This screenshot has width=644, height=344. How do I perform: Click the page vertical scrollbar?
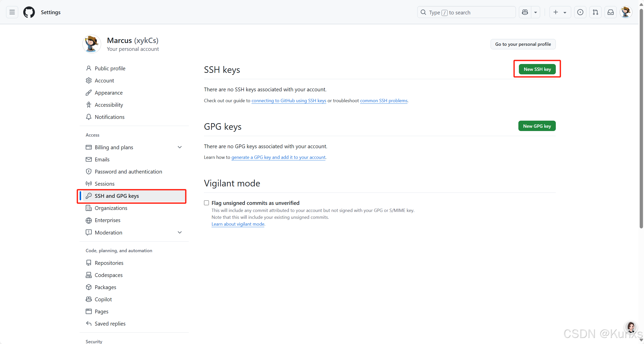coord(641,119)
